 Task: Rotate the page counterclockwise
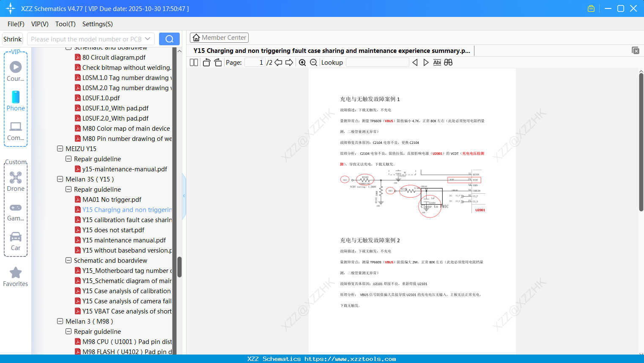click(206, 62)
